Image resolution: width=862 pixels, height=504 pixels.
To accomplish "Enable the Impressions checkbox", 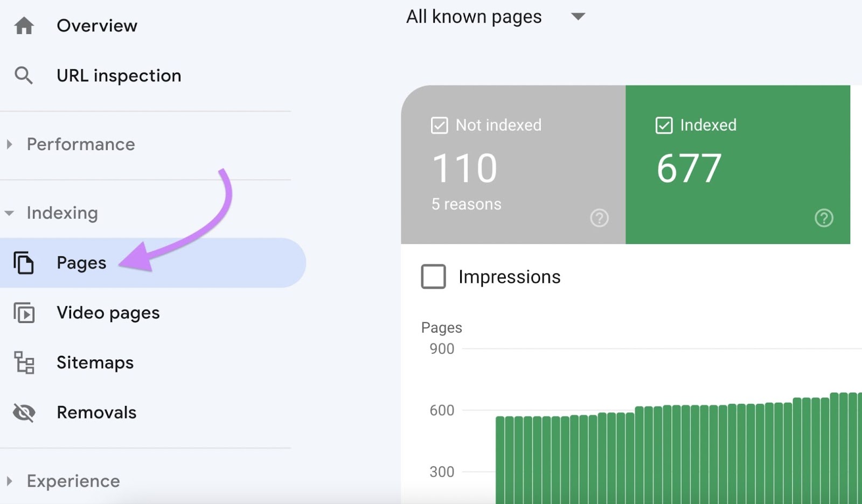I will [433, 277].
